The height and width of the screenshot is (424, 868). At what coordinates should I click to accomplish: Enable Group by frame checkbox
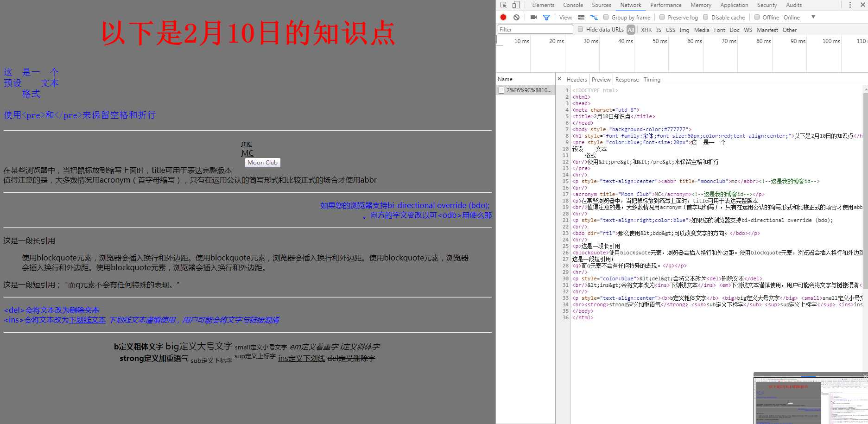606,17
